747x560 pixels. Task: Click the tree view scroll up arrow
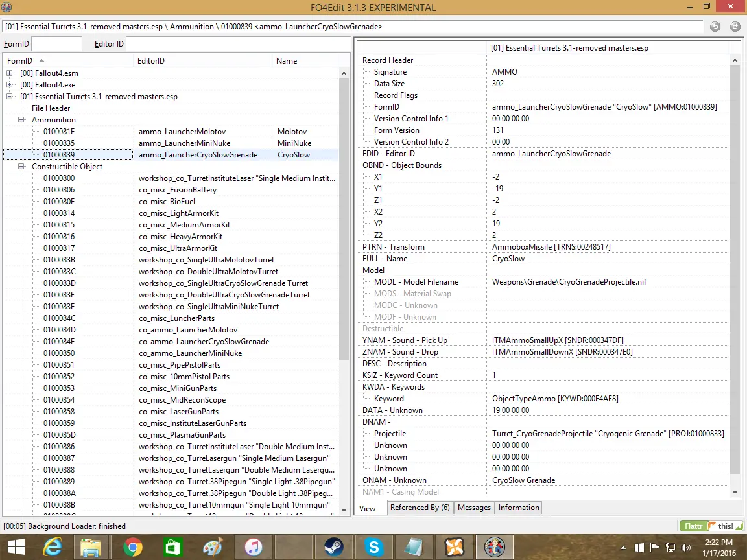pyautogui.click(x=344, y=73)
